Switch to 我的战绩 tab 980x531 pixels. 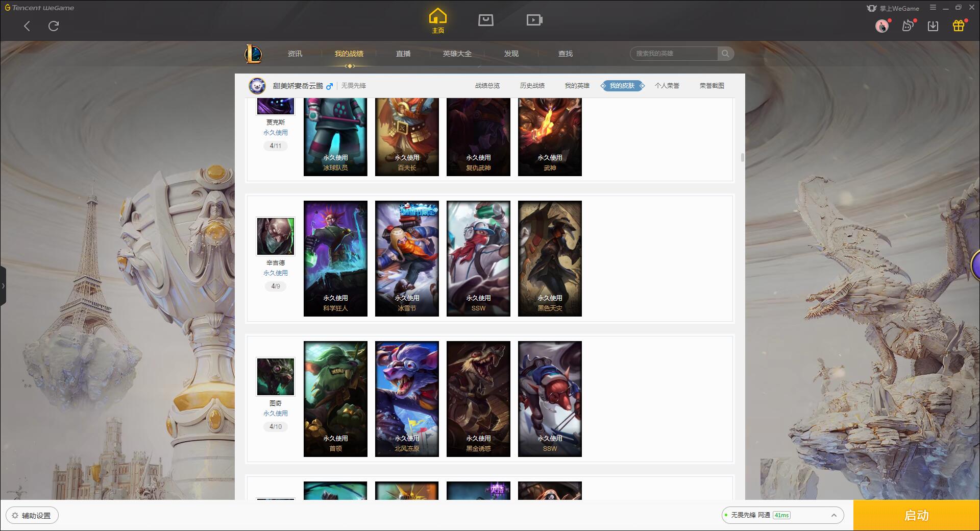click(x=349, y=54)
